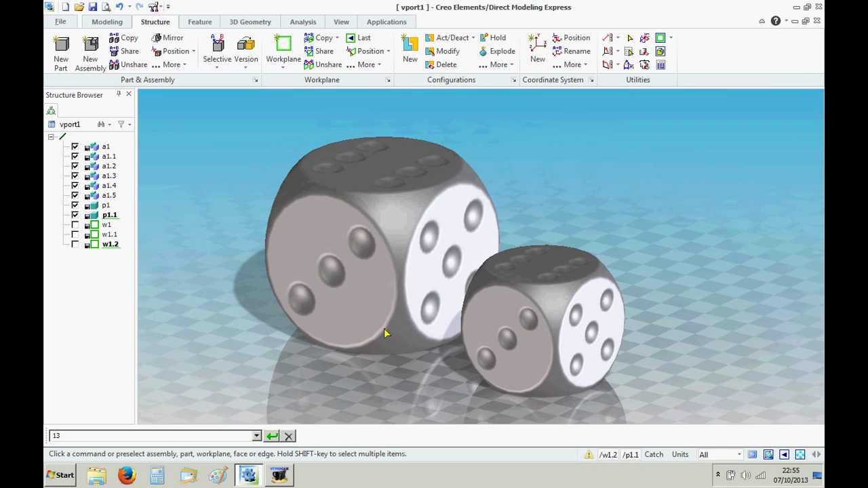Screen dimensions: 868x488
Task: Click the X cancel button beside input
Action: click(x=288, y=436)
